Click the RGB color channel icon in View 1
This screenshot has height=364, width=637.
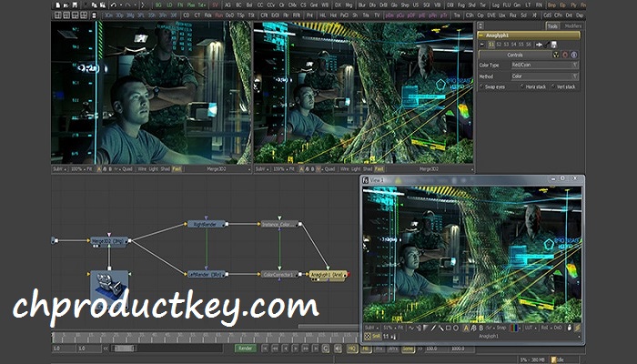coord(515,328)
